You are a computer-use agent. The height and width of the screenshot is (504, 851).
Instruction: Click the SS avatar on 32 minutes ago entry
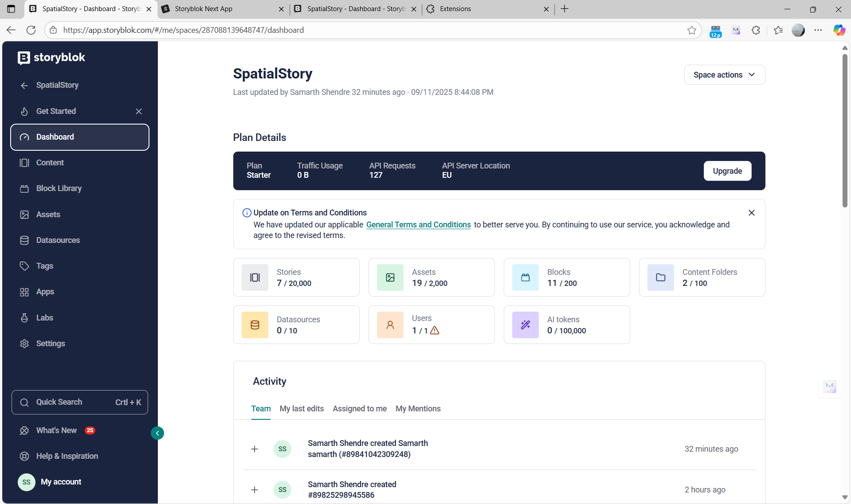pyautogui.click(x=282, y=449)
